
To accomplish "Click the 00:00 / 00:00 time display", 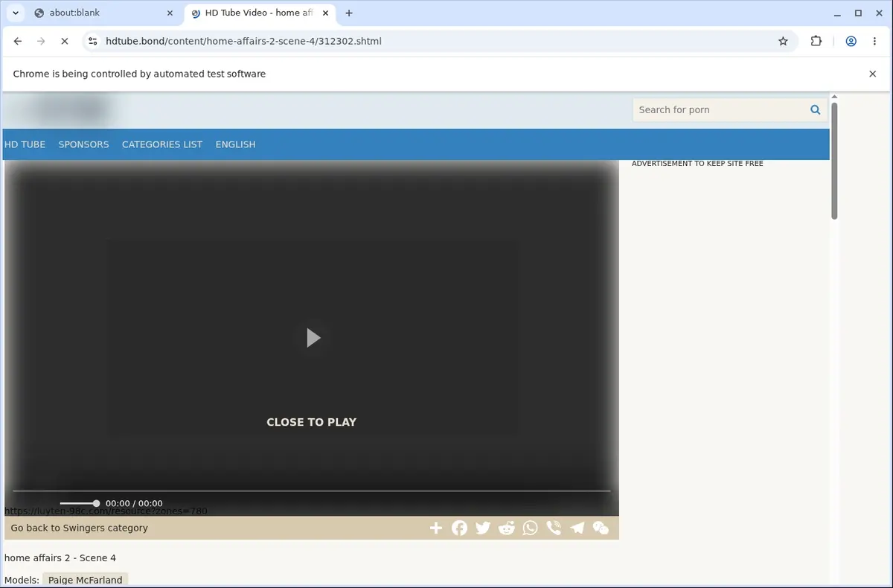I will 134,503.
